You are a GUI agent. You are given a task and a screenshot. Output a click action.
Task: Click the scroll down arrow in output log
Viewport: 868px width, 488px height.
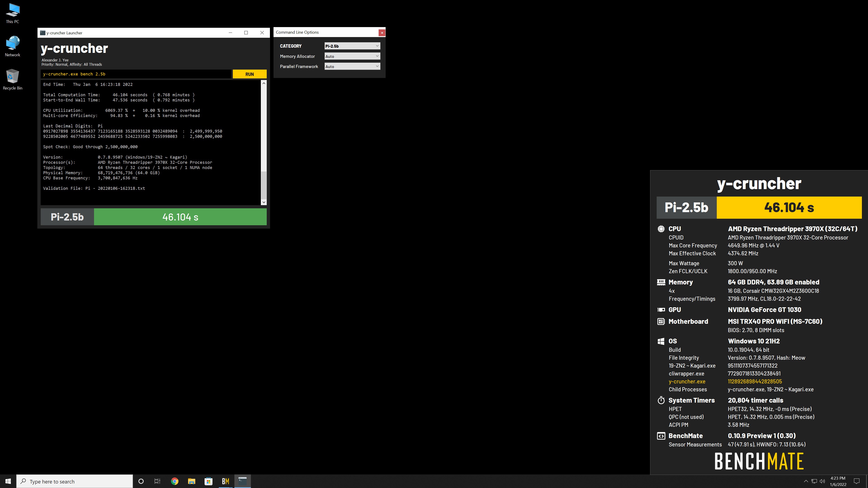tap(264, 202)
